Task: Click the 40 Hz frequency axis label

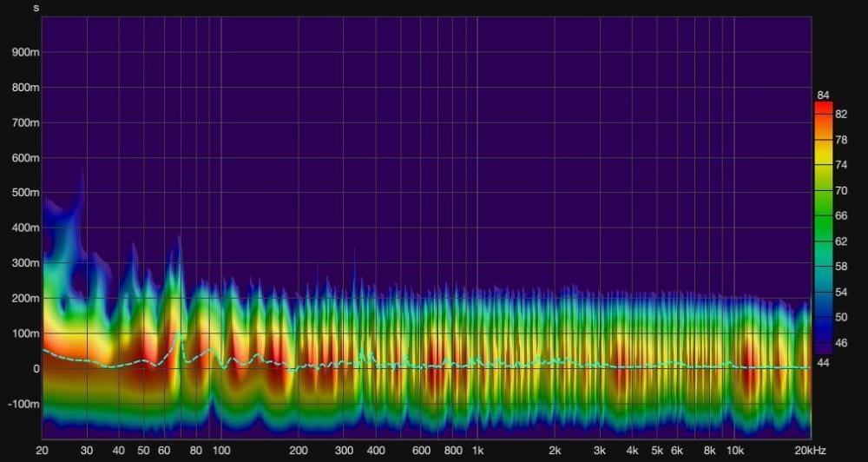Action: point(118,451)
